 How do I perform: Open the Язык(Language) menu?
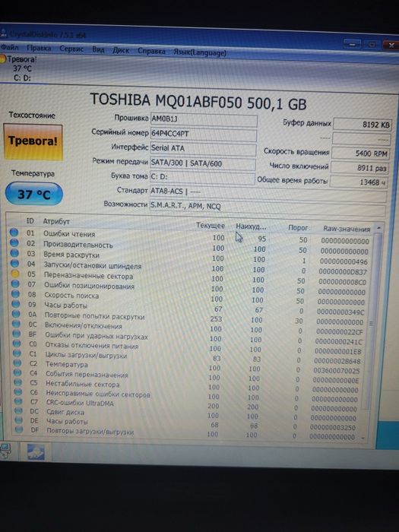coord(200,52)
